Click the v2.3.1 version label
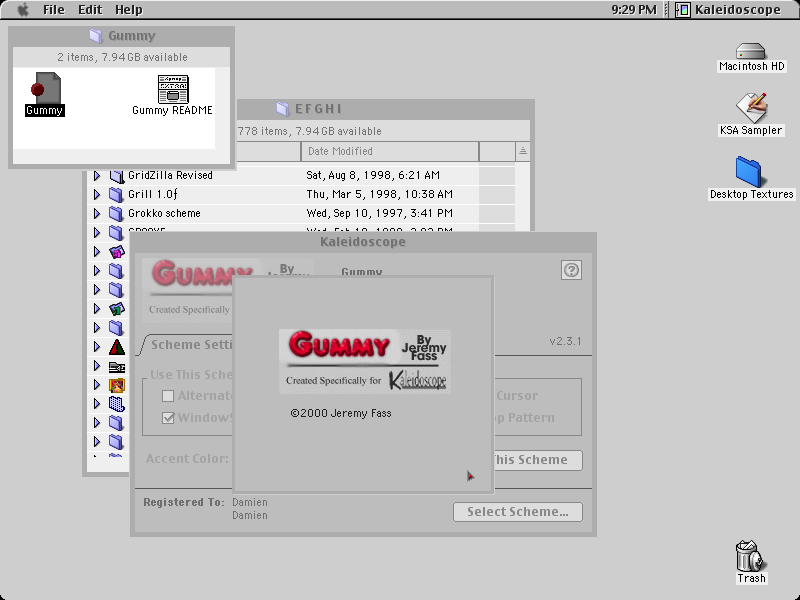Image resolution: width=800 pixels, height=600 pixels. 565,341
